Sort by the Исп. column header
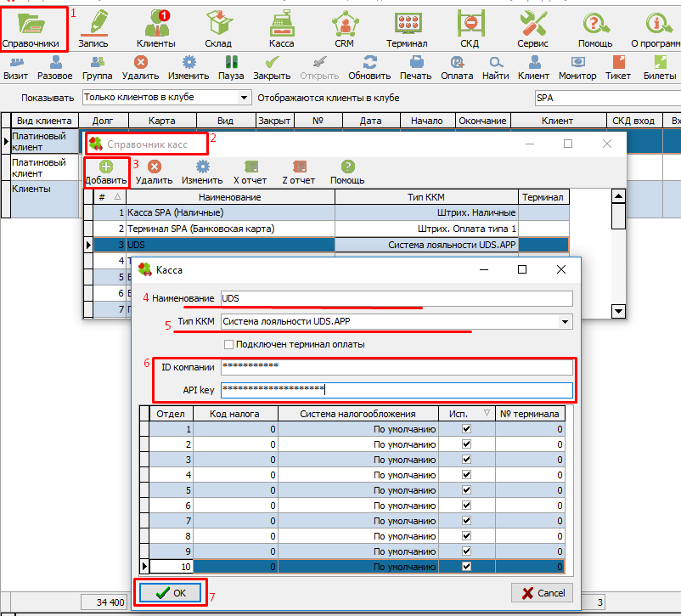Image resolution: width=681 pixels, height=616 pixels. click(467, 414)
